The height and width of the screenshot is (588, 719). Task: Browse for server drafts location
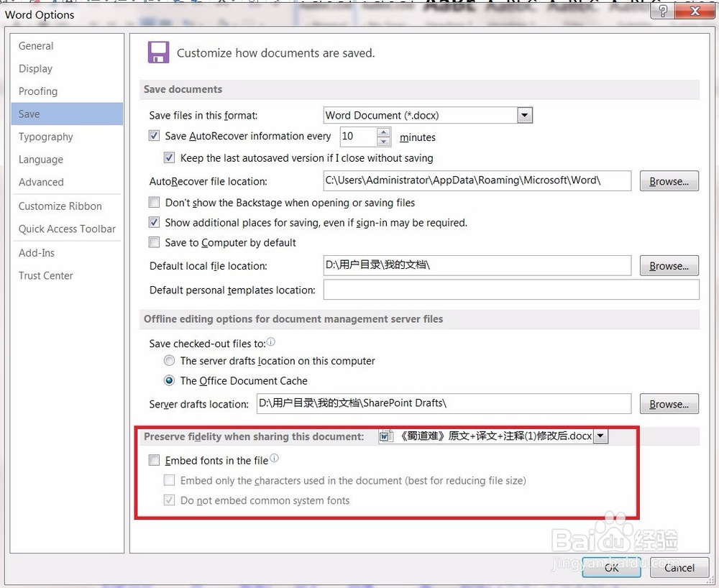point(669,404)
